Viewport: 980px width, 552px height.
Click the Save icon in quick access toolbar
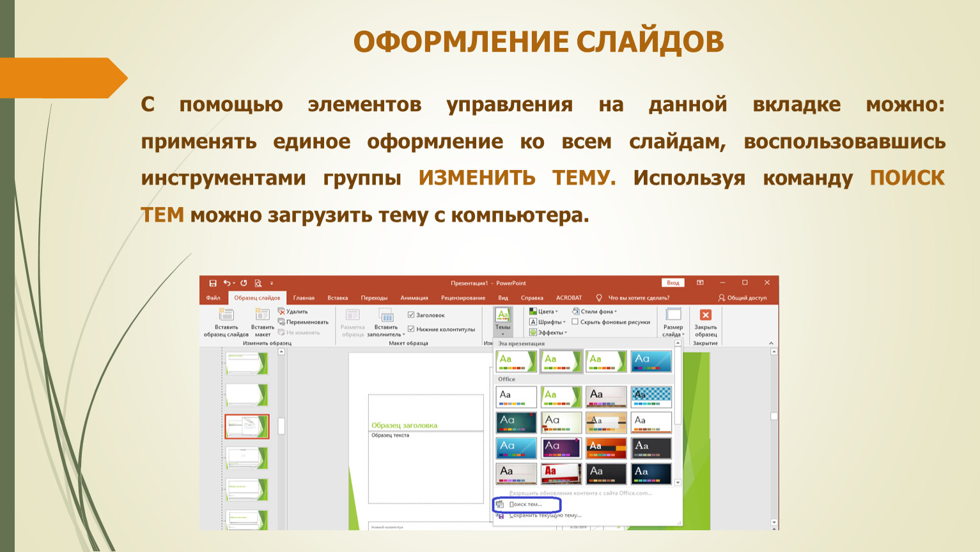(213, 283)
